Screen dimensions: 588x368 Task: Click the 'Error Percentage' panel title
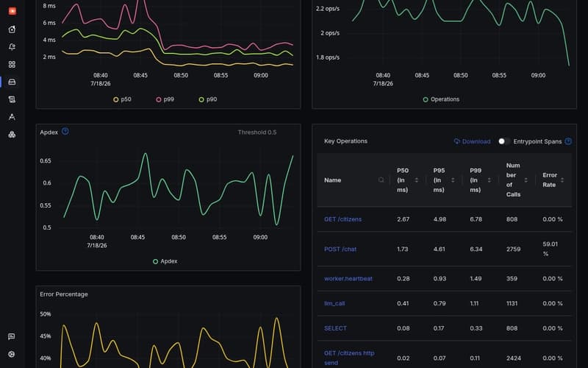click(64, 294)
